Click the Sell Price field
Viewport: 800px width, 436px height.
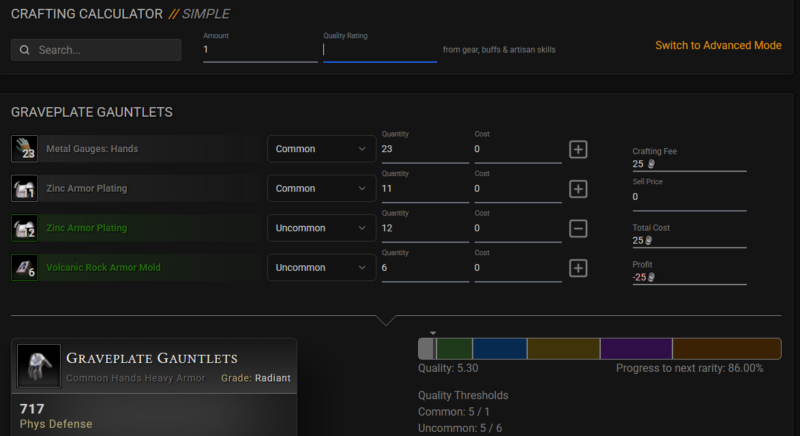[x=689, y=198]
